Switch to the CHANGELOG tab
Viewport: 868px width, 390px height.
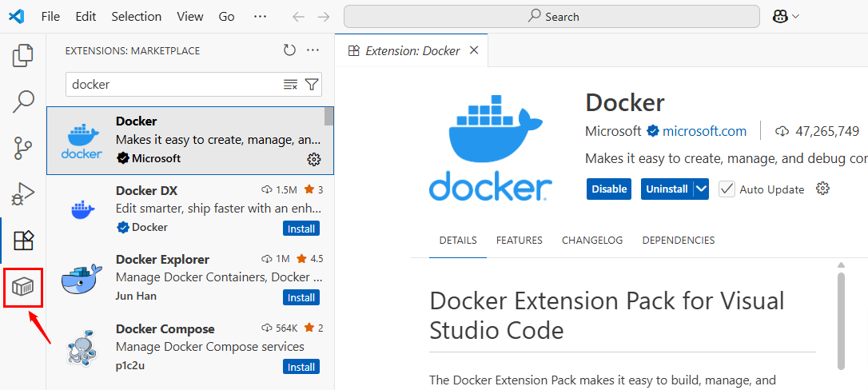point(591,241)
